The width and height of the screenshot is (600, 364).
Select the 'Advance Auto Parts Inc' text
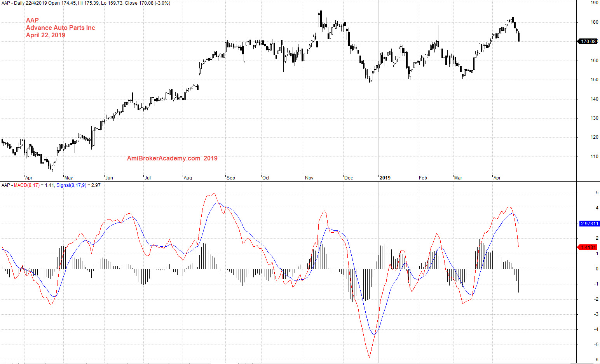point(61,28)
